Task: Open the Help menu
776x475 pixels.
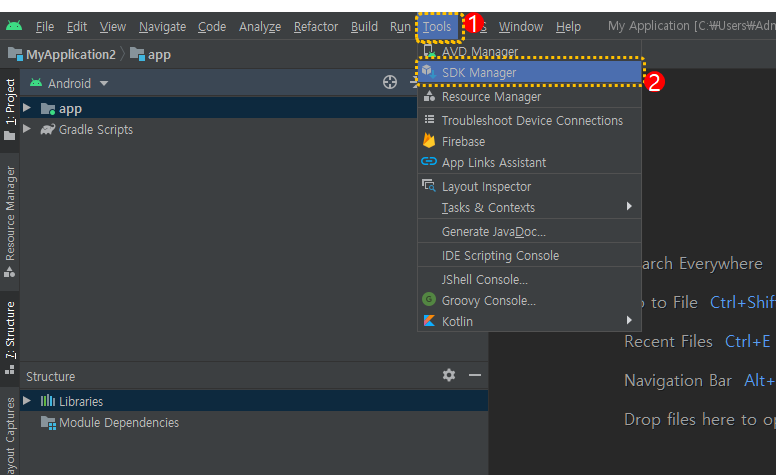Action: point(568,27)
